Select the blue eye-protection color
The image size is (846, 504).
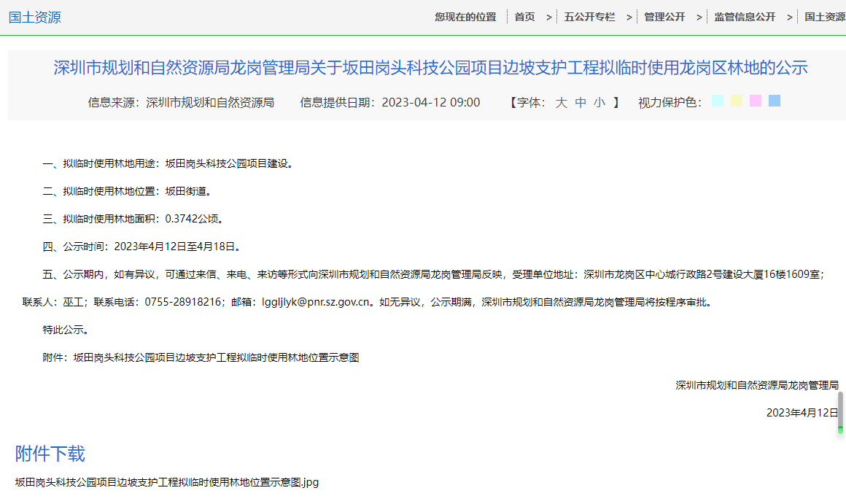tap(775, 101)
